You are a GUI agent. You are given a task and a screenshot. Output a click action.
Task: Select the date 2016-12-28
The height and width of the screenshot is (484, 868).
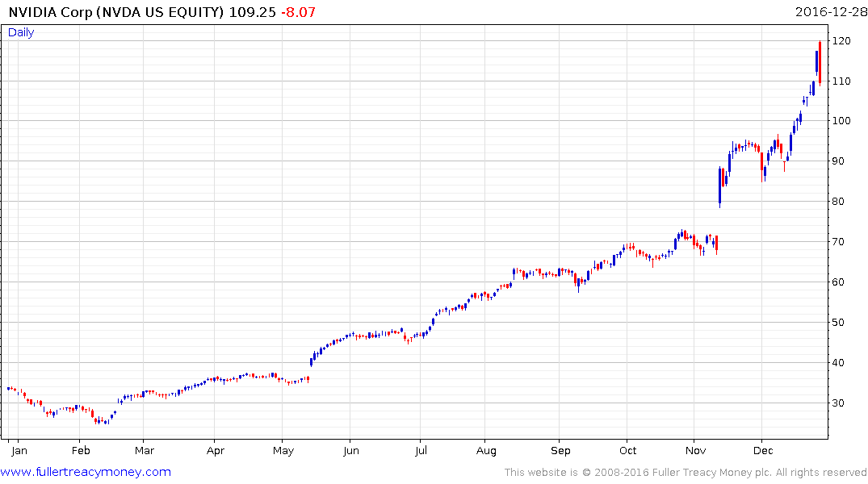(831, 11)
